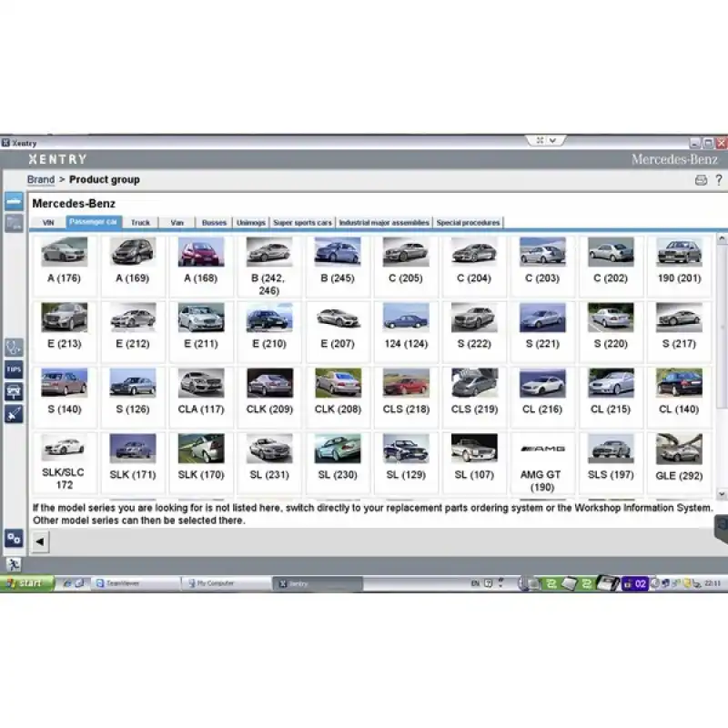
Task: Open help with the question mark icon
Action: click(719, 180)
